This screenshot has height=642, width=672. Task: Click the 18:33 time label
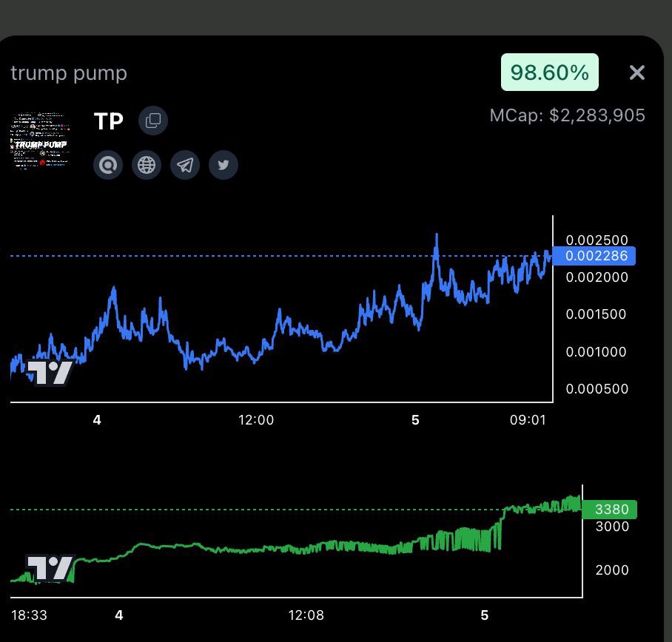pos(29,615)
